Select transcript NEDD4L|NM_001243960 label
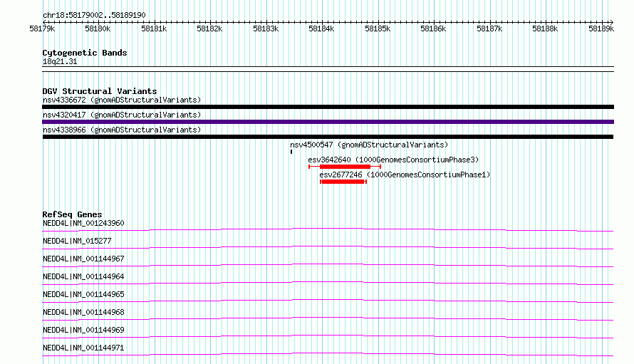634x364 pixels. pyautogui.click(x=83, y=223)
